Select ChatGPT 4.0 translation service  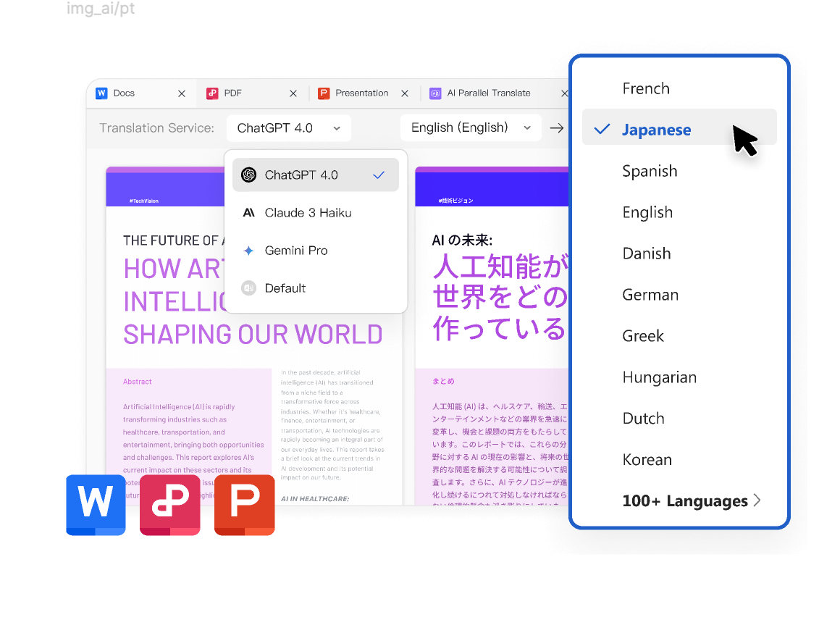tap(316, 175)
